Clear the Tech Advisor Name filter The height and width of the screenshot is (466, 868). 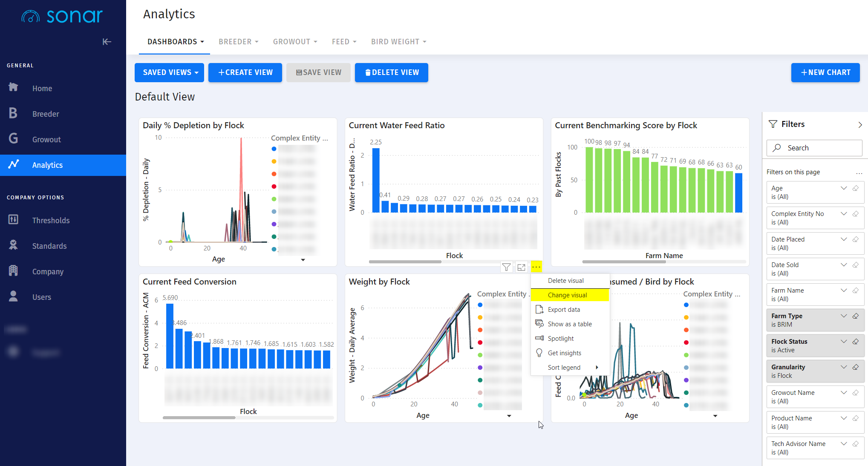tap(856, 444)
